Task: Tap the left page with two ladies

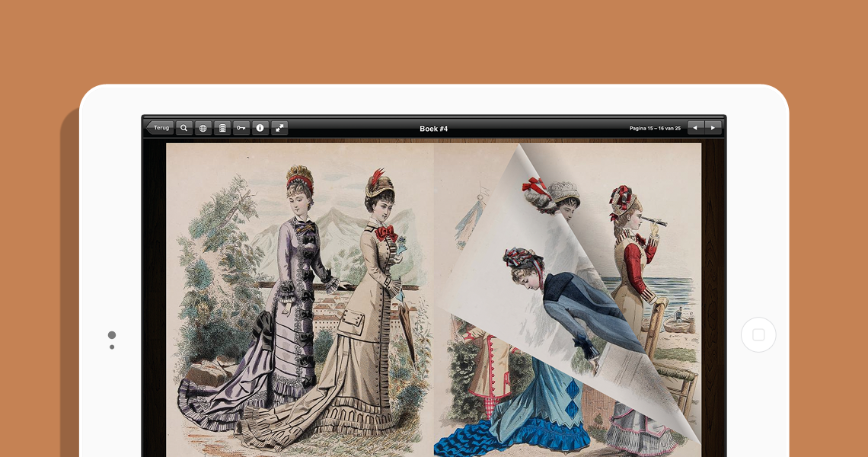Action: coord(300,299)
